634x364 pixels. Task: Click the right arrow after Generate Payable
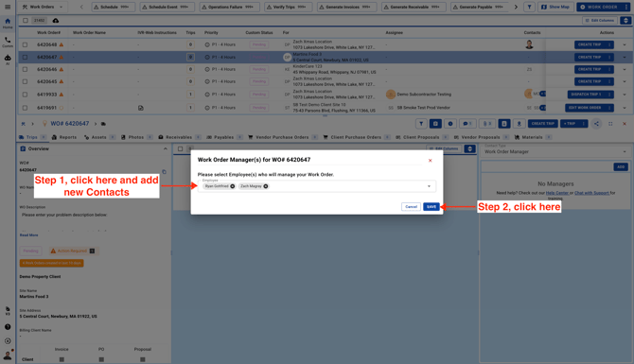click(x=516, y=7)
